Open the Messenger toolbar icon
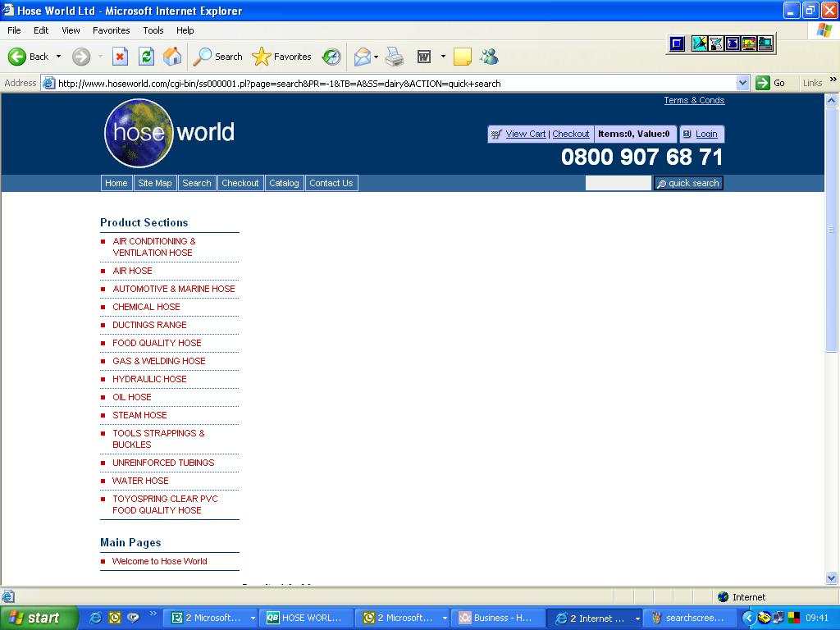This screenshot has height=630, width=840. tap(490, 57)
